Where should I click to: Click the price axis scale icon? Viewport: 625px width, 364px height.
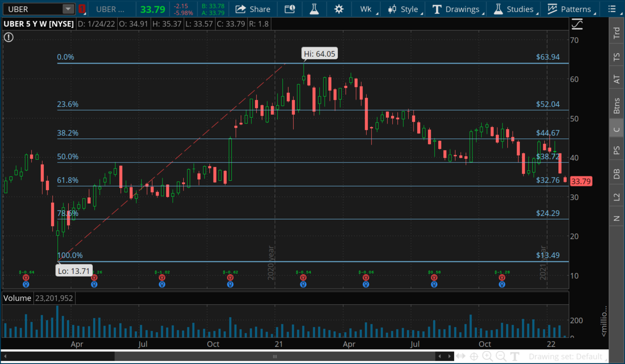577,24
